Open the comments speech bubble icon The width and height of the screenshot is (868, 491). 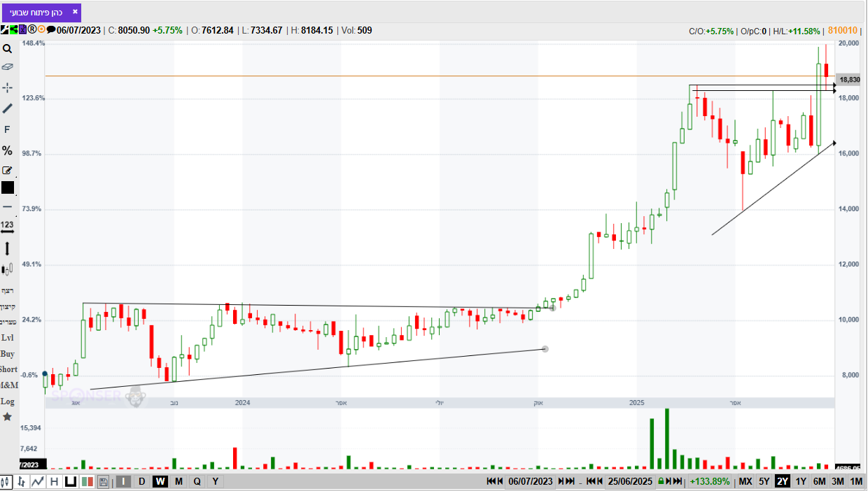pos(51,29)
